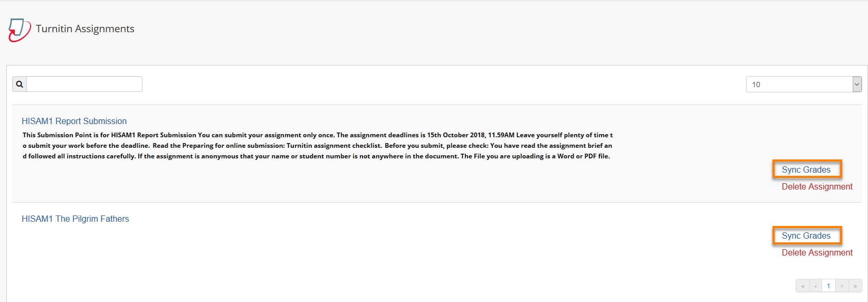Delete The Pilgrim Fathers assignment
This screenshot has width=868, height=302.
817,253
